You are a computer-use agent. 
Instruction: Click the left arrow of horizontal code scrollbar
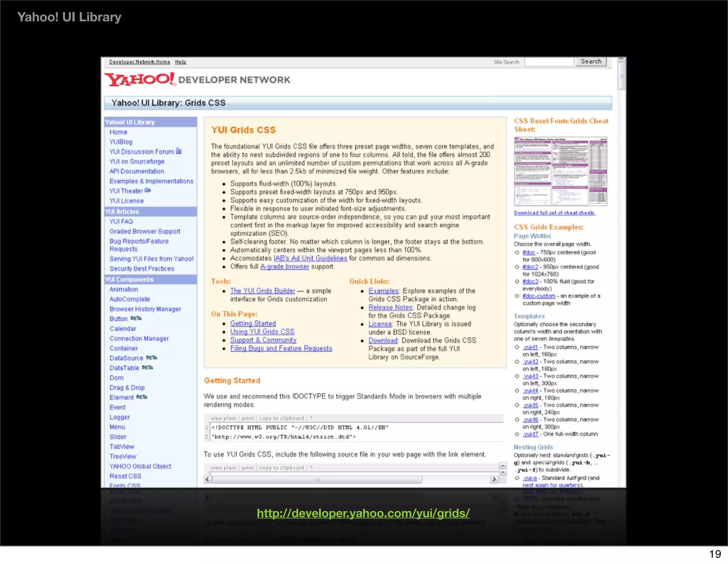point(208,479)
